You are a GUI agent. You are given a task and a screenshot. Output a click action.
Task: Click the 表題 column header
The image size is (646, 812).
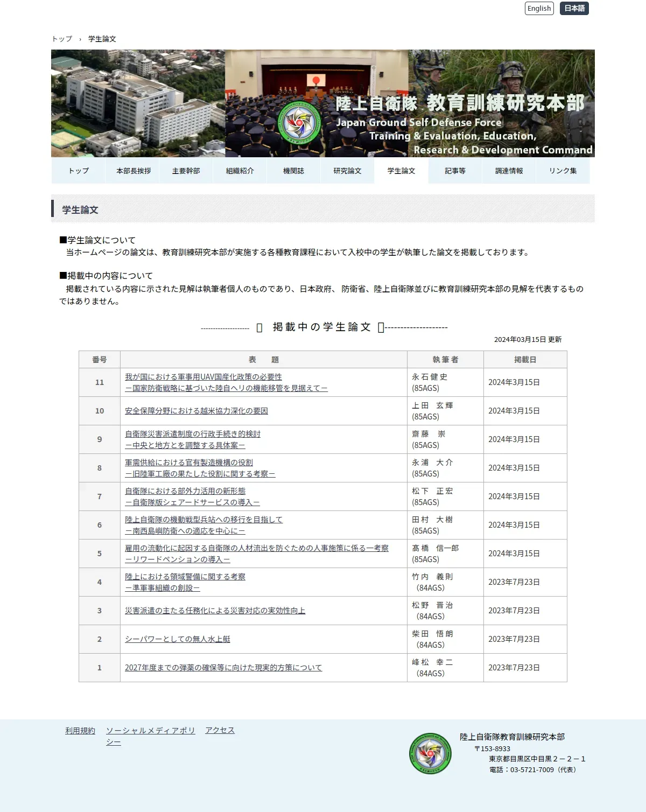pyautogui.click(x=264, y=360)
